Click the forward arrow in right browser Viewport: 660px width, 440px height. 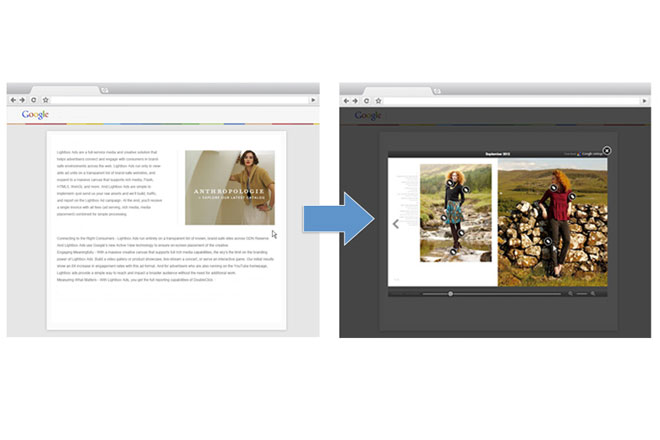point(355,101)
